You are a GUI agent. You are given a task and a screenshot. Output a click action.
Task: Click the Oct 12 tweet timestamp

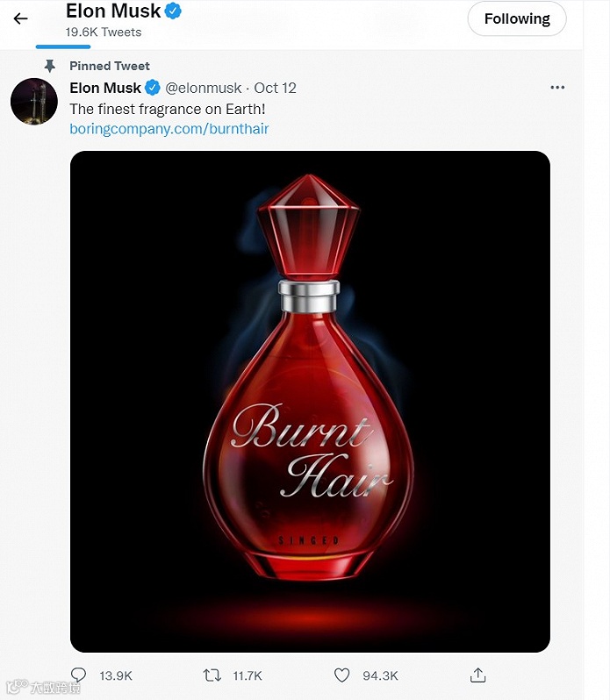point(276,88)
